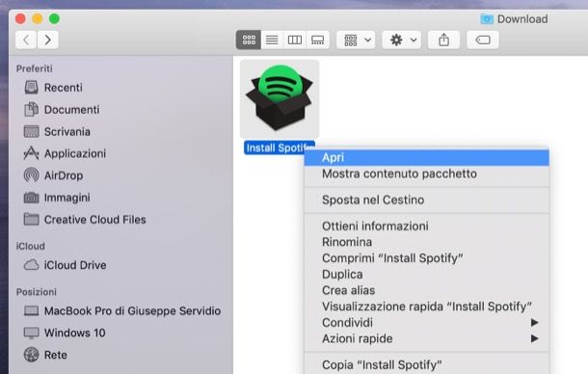The image size is (588, 374).
Task: Select the Windows 10 volume label
Action: pos(74,333)
